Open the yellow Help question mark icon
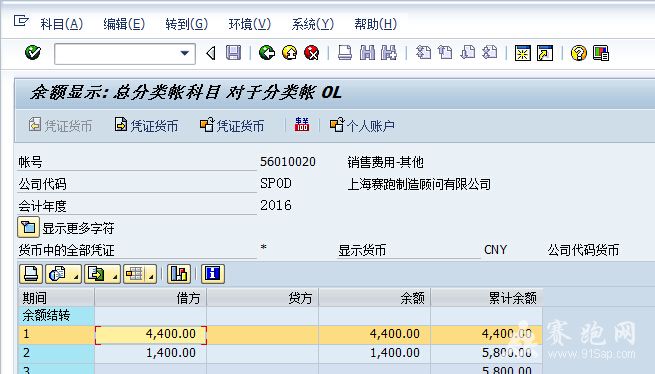 579,53
